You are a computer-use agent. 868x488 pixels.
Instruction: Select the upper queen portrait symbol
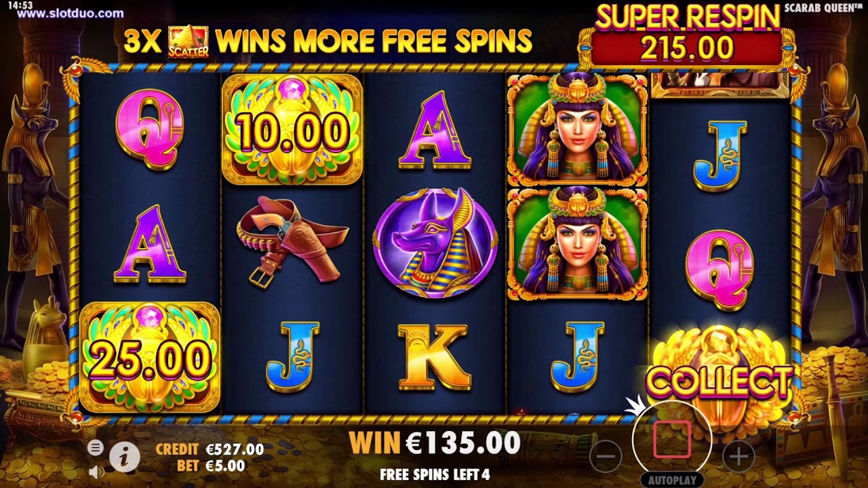pyautogui.click(x=577, y=130)
